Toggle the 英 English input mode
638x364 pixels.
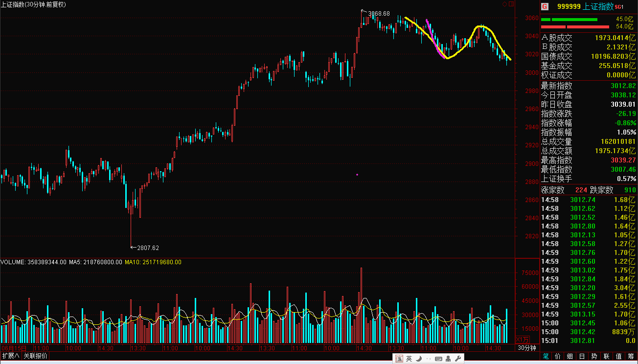point(409,359)
